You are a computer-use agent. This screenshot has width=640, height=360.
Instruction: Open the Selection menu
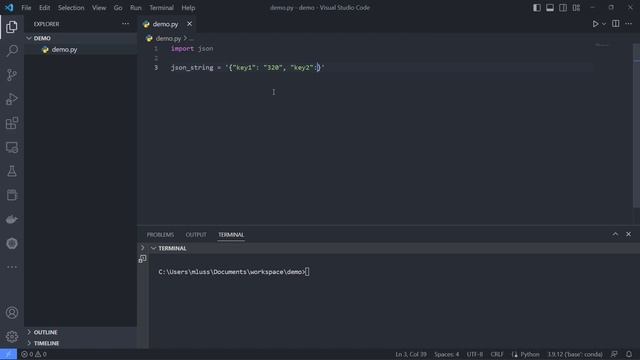point(71,8)
